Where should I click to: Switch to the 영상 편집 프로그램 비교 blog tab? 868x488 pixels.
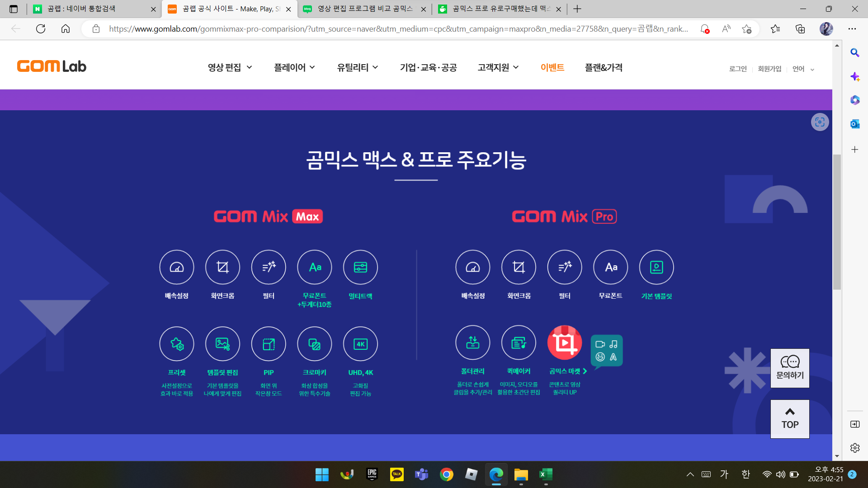point(365,9)
